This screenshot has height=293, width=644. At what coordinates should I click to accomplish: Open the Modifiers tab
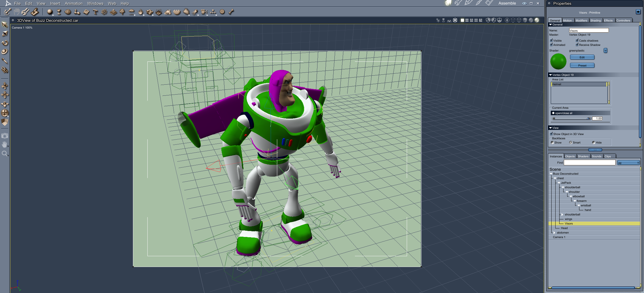click(581, 20)
